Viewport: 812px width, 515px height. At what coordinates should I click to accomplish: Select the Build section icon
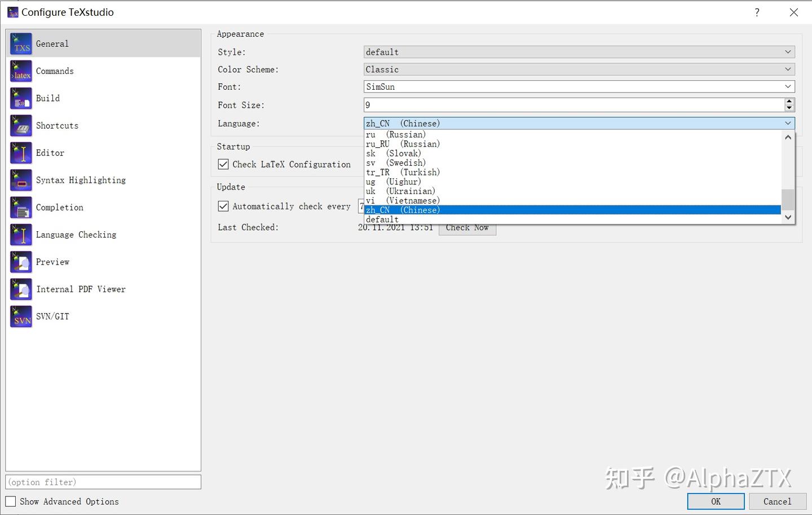click(21, 98)
